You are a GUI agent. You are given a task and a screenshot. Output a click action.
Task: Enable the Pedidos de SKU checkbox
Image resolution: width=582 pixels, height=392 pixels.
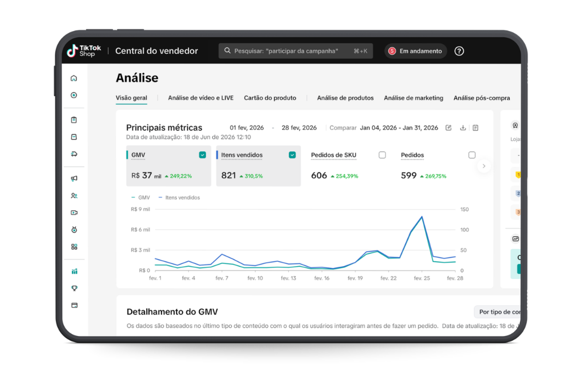pos(382,155)
